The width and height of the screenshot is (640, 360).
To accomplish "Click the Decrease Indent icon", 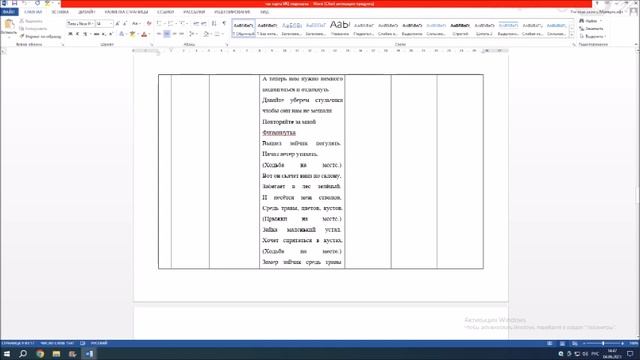I will click(x=196, y=24).
